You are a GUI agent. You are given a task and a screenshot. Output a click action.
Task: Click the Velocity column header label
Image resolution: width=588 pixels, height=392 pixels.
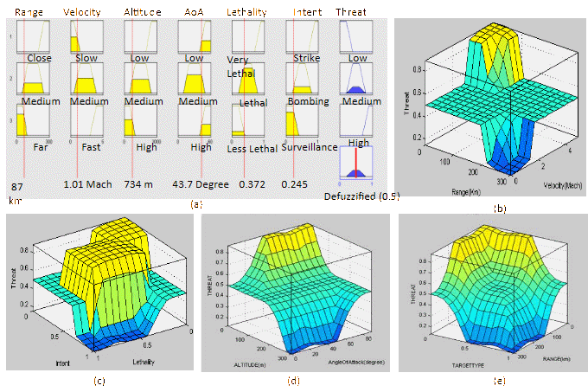point(82,12)
